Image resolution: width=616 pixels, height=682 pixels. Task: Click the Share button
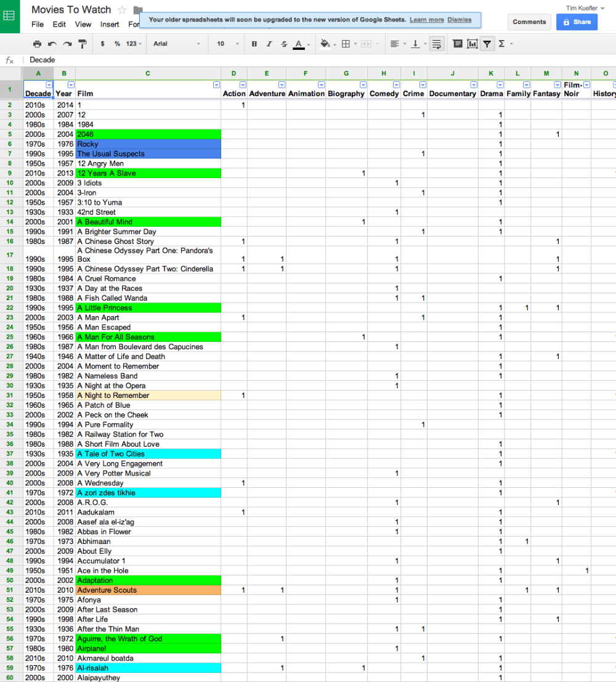(577, 22)
